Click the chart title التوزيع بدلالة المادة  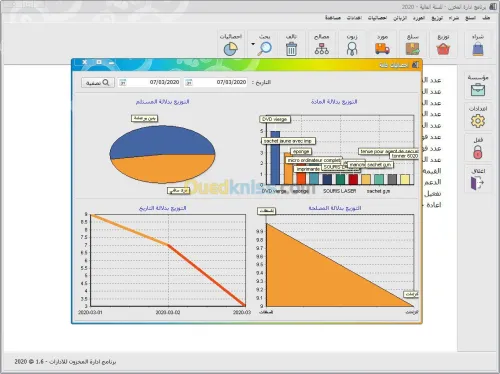point(334,102)
